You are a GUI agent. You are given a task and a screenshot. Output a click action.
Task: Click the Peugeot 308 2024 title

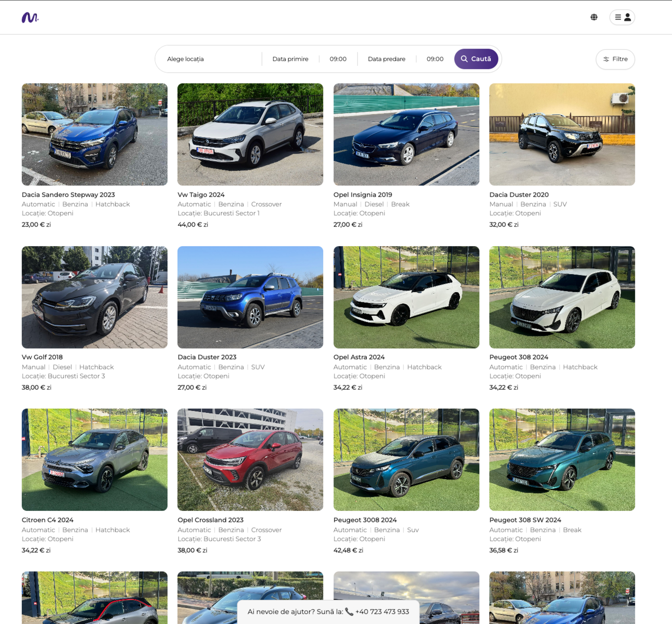[x=519, y=357]
